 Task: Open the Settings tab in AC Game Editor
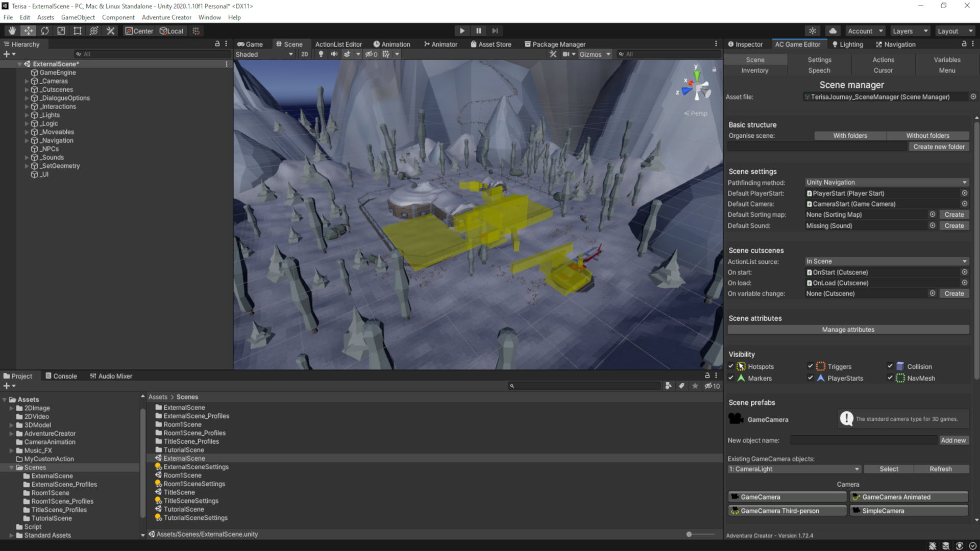click(x=819, y=60)
